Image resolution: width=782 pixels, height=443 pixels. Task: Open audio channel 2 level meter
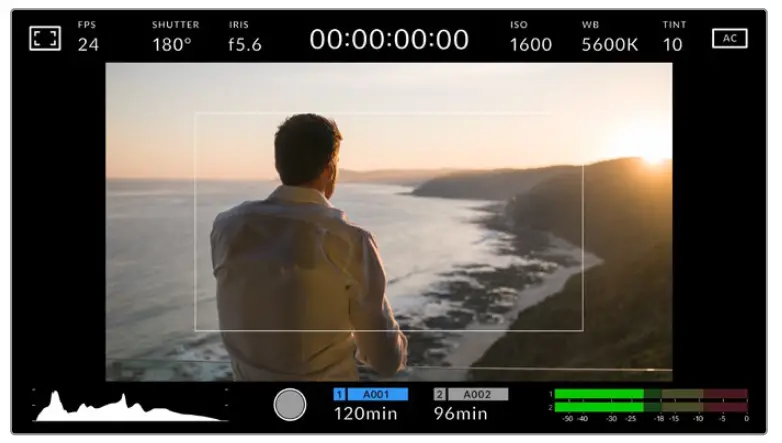(x=651, y=407)
